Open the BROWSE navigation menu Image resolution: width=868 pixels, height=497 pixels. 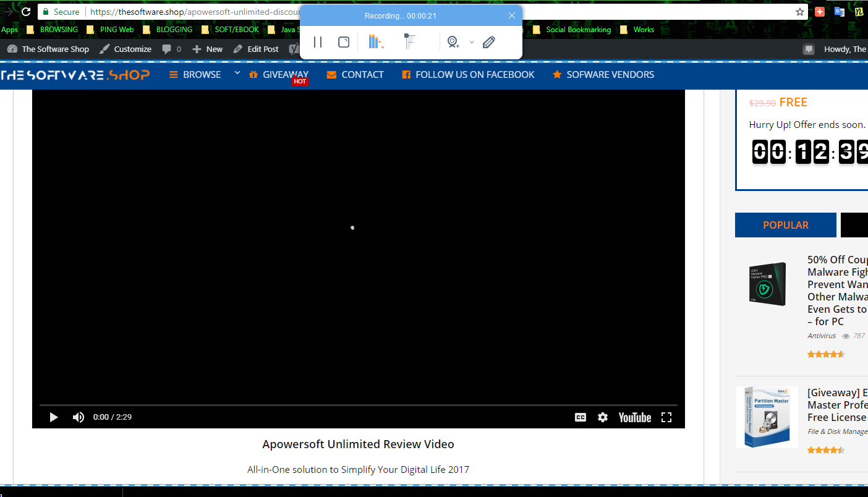pyautogui.click(x=195, y=75)
